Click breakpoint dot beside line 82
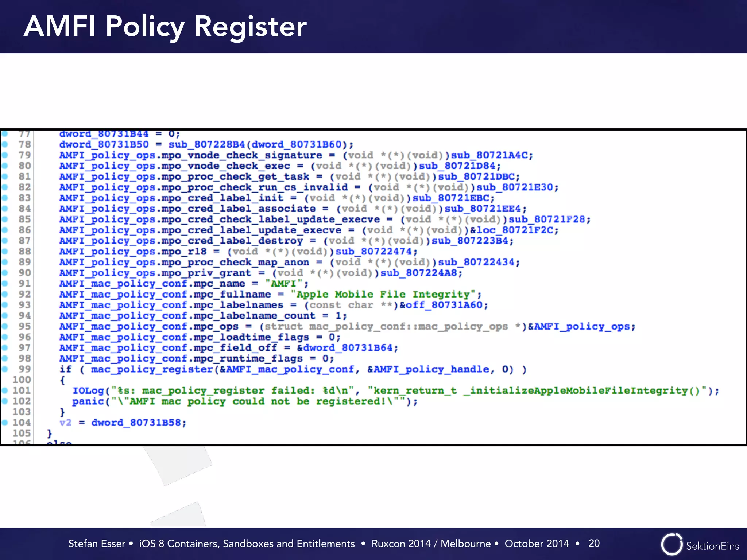The height and width of the screenshot is (560, 747). 5,187
